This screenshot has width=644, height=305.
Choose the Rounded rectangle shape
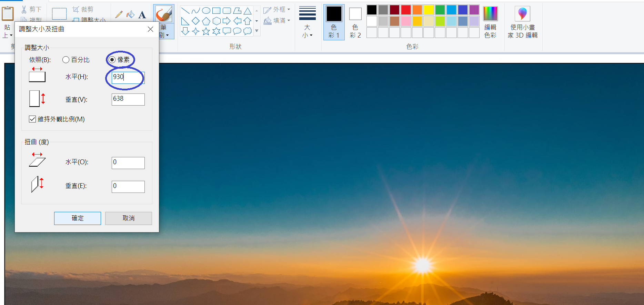tap(227, 11)
